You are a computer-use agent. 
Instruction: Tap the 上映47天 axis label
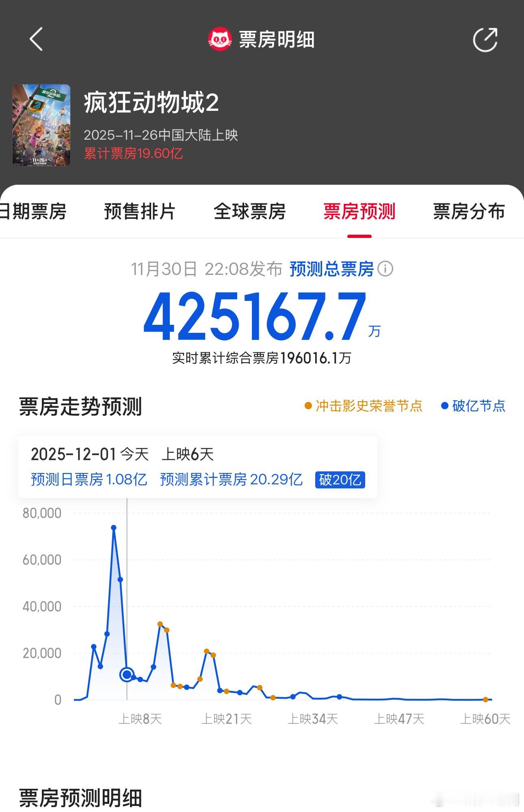(x=399, y=719)
